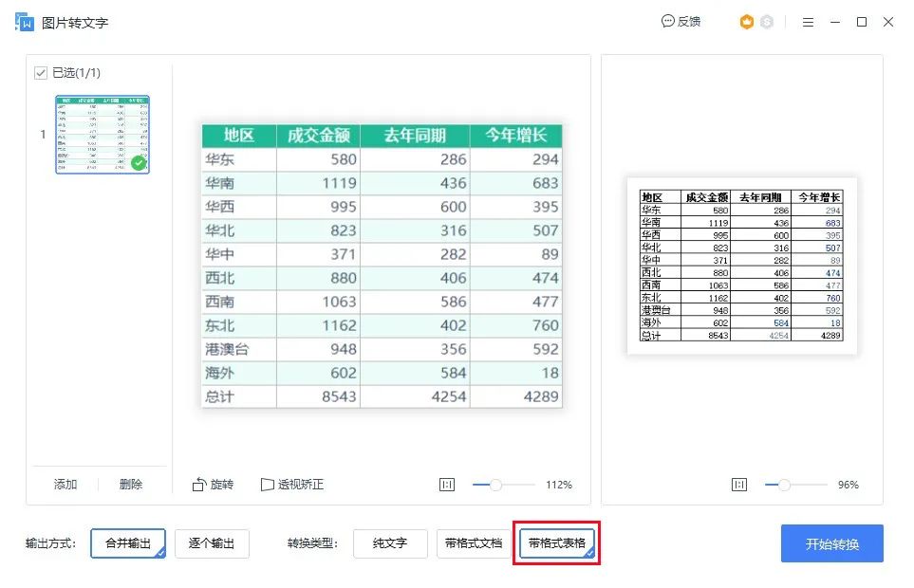This screenshot has width=914, height=588.
Task: Click the 1:1 fit icon below the middle preview
Action: (446, 484)
